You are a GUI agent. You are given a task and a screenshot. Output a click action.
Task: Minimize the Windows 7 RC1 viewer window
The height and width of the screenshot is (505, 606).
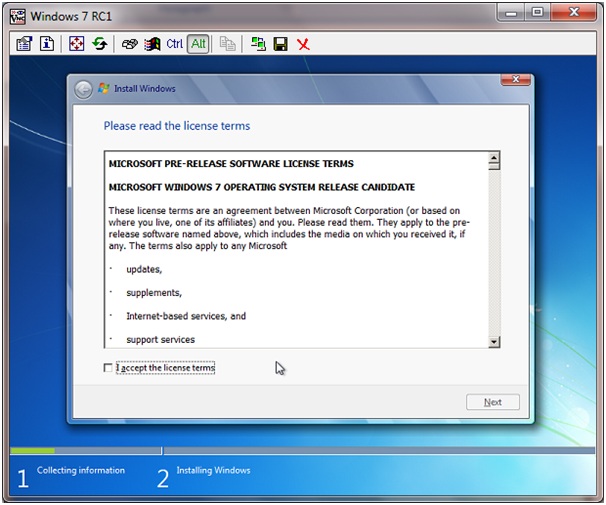511,13
